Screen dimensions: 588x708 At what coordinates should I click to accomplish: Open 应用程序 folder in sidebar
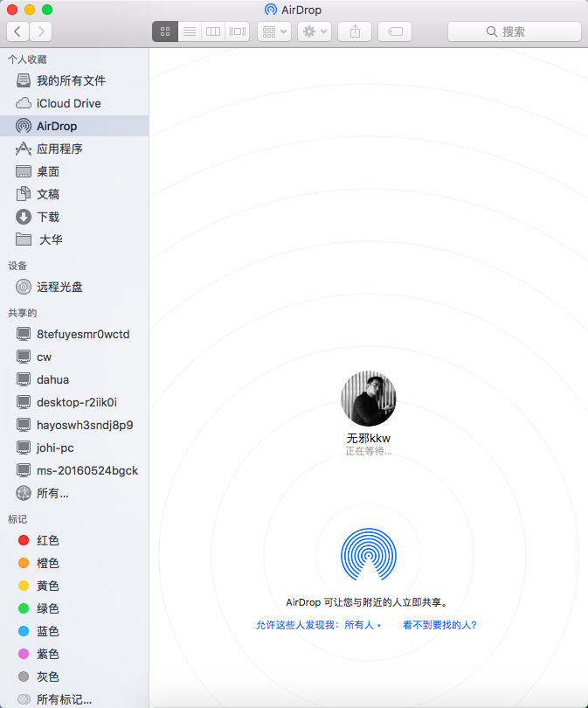[74, 149]
